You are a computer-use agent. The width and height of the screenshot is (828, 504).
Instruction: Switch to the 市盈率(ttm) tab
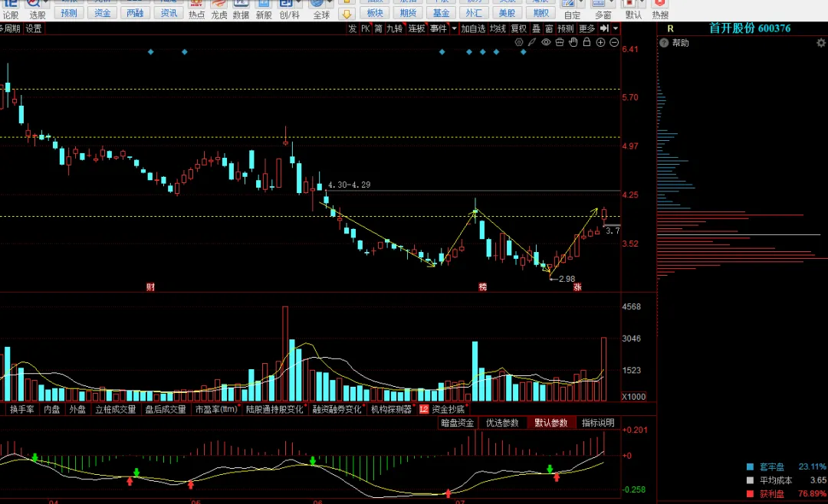point(216,409)
